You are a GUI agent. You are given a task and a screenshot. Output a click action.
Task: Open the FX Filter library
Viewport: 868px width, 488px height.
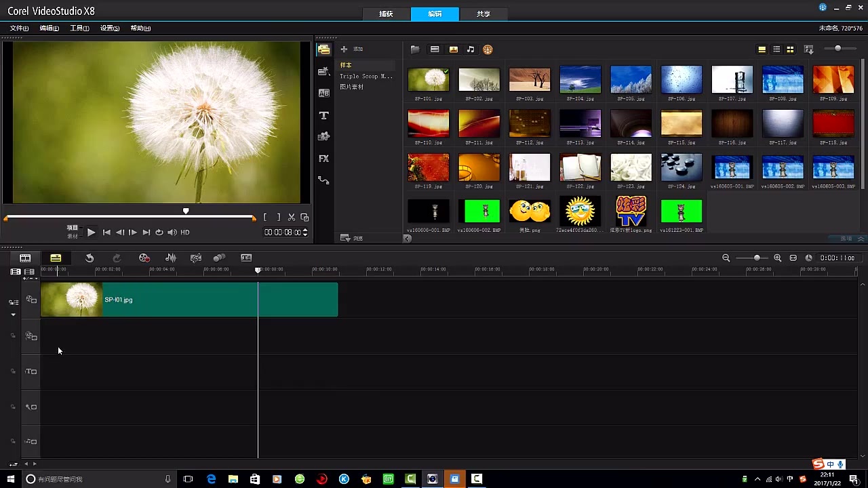coord(323,159)
